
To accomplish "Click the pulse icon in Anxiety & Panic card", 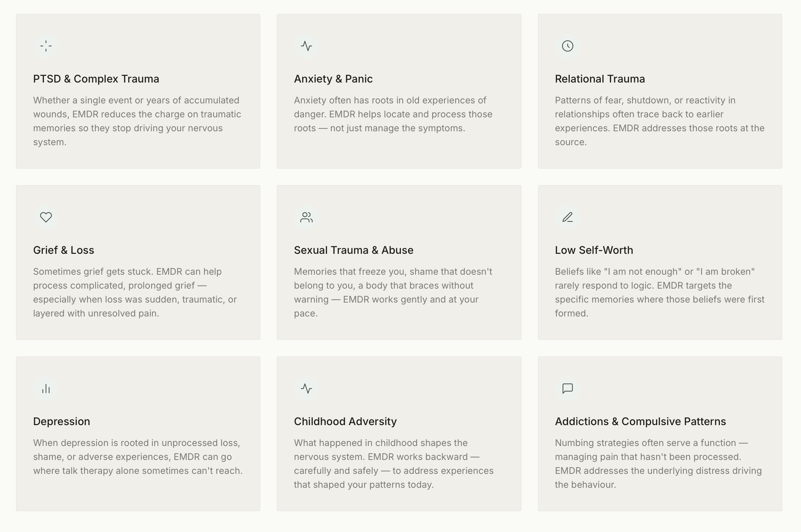I will coord(306,46).
